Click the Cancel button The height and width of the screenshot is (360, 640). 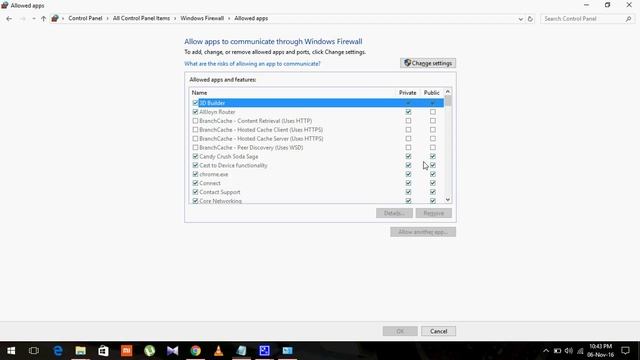438,331
